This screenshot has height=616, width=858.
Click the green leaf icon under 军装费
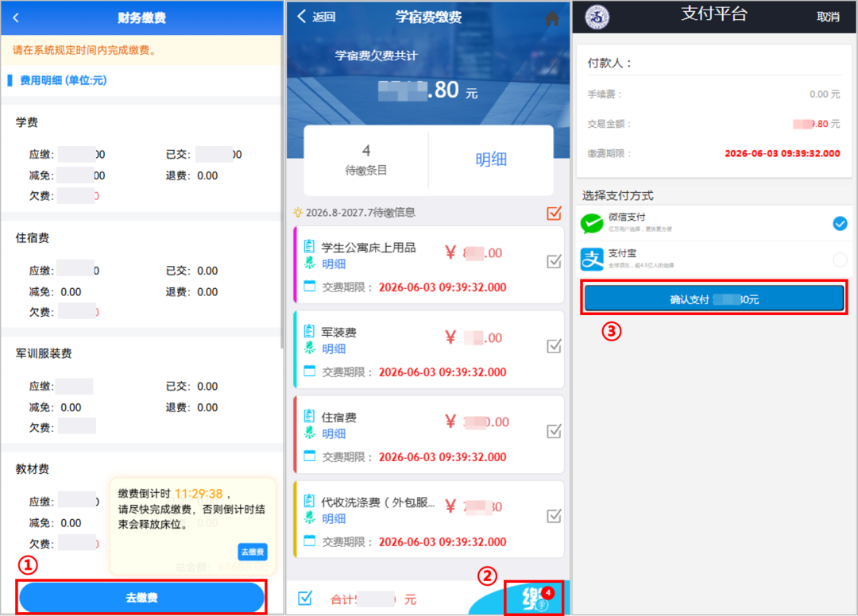coord(309,348)
